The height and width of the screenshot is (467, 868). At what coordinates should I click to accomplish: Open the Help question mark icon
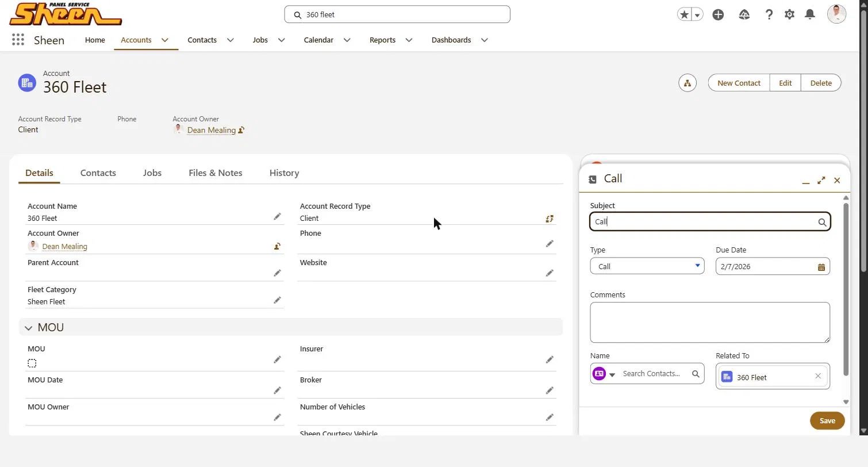[769, 15]
